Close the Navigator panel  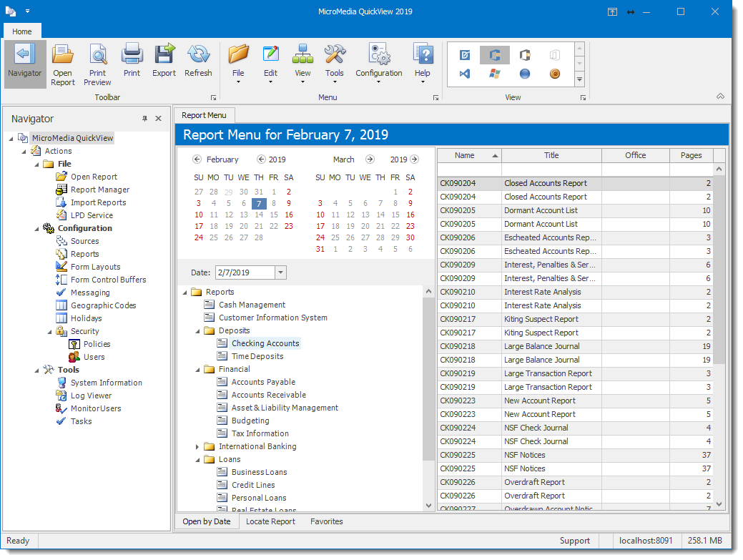coord(158,119)
